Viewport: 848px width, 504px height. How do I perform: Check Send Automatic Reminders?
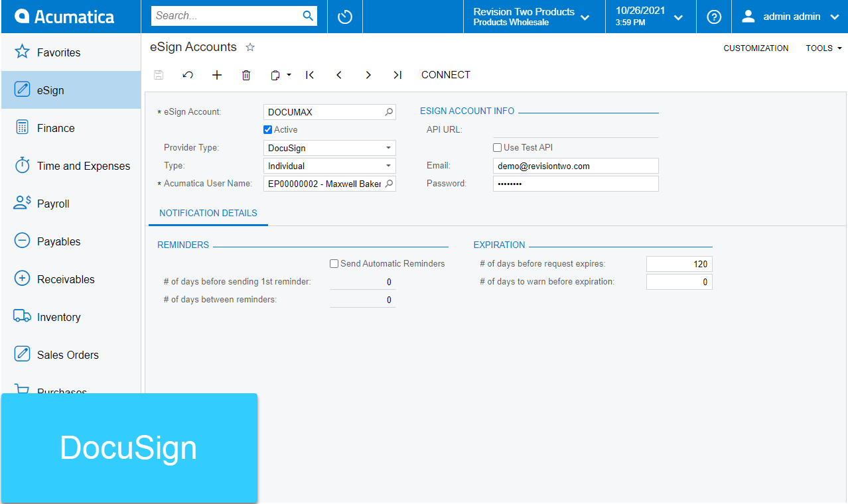(334, 264)
